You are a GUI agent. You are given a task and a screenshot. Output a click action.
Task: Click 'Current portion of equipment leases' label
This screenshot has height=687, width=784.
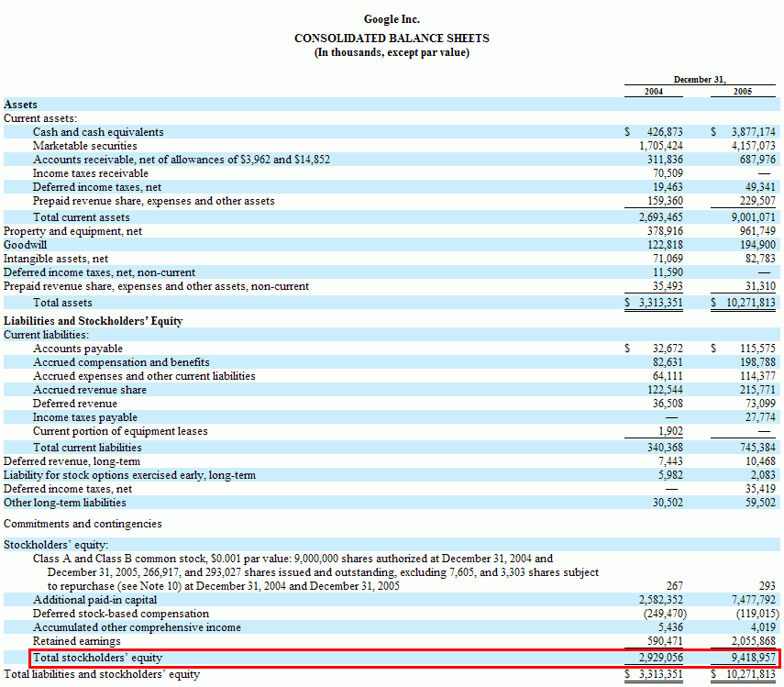(x=120, y=431)
